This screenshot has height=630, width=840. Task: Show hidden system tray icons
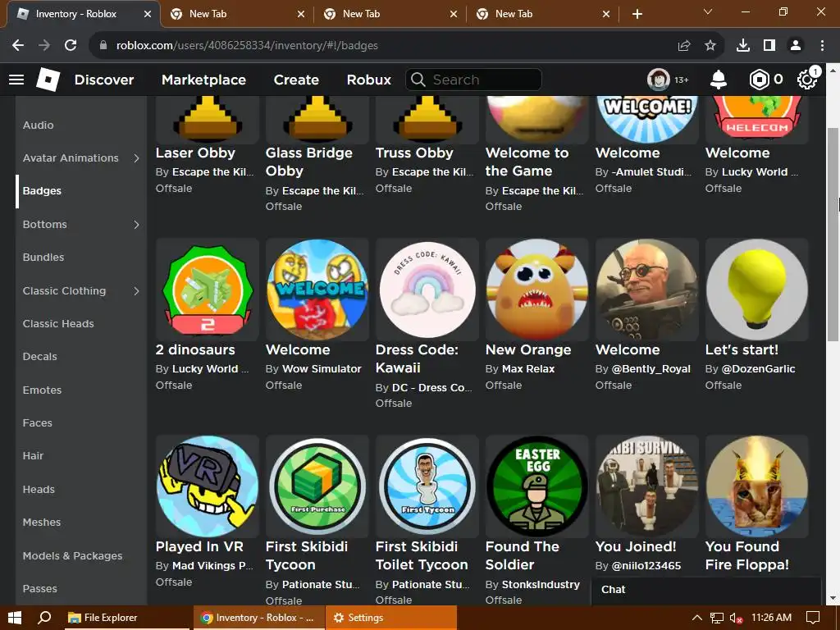pos(696,618)
